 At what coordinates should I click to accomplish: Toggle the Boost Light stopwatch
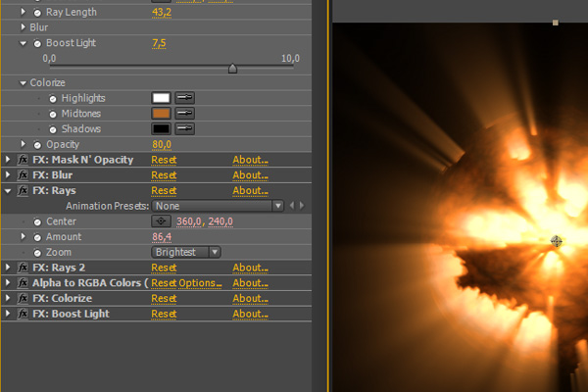click(37, 43)
